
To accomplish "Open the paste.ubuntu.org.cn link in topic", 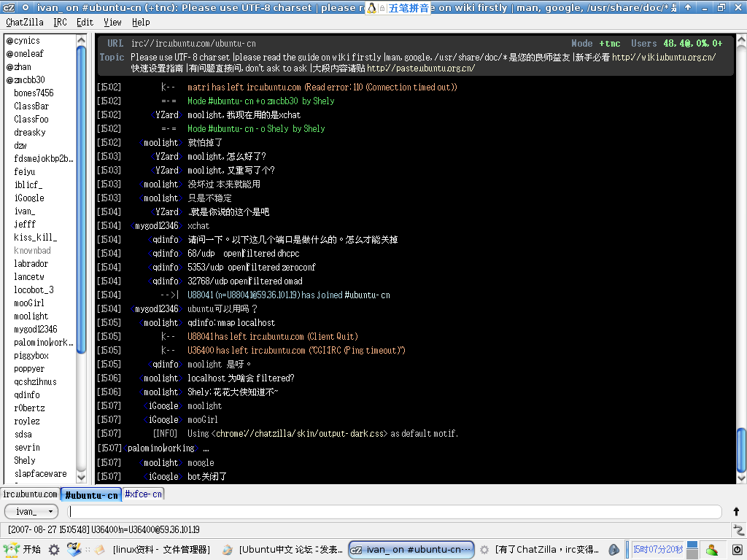I will click(x=421, y=68).
